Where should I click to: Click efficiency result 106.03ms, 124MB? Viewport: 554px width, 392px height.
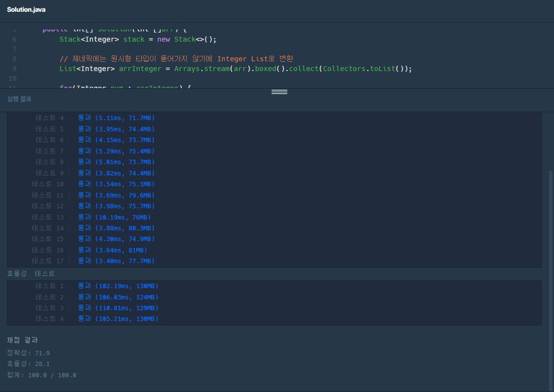tap(118, 297)
